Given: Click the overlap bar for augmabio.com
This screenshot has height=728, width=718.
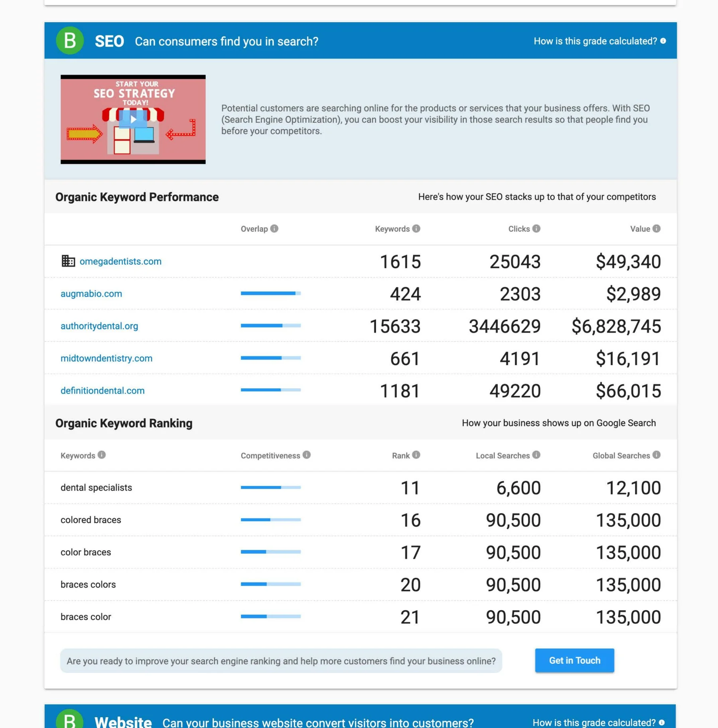Looking at the screenshot, I should point(271,293).
